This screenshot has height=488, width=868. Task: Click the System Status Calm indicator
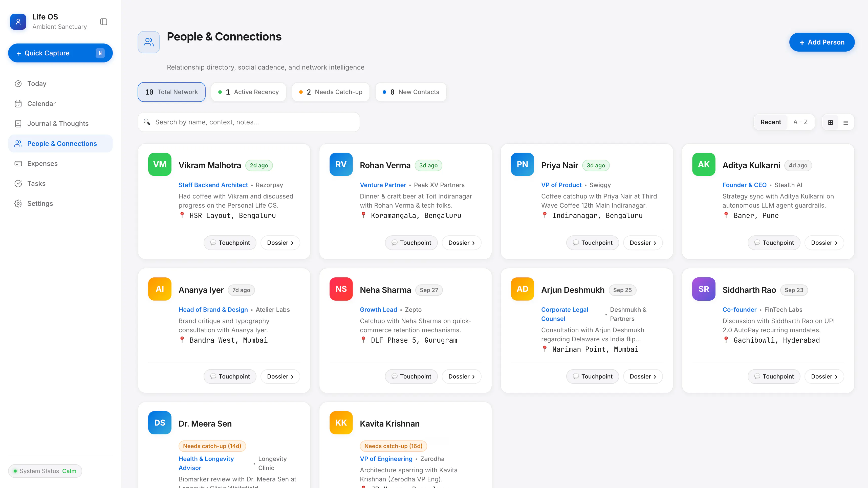point(45,471)
